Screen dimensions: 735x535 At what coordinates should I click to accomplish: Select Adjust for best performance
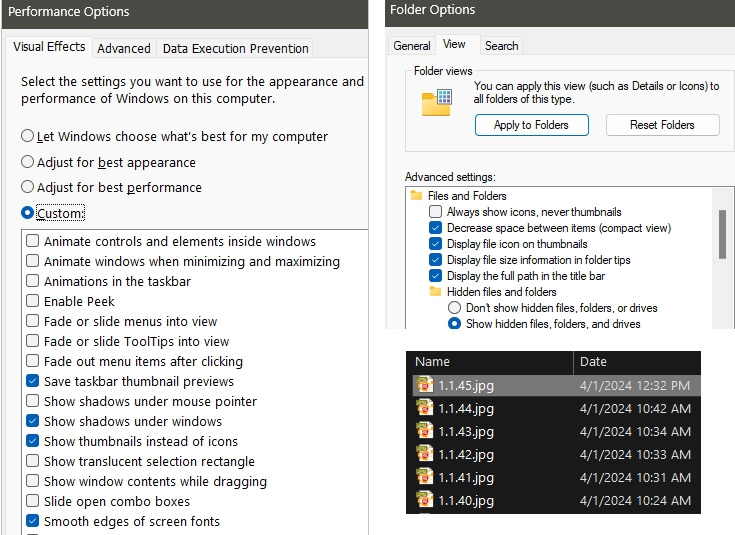(28, 187)
